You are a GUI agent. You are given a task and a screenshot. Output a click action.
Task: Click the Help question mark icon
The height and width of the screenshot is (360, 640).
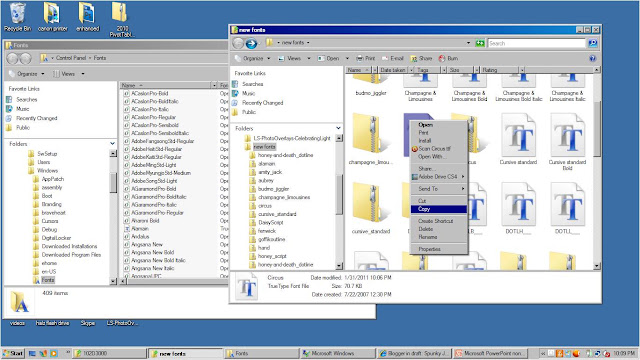593,58
